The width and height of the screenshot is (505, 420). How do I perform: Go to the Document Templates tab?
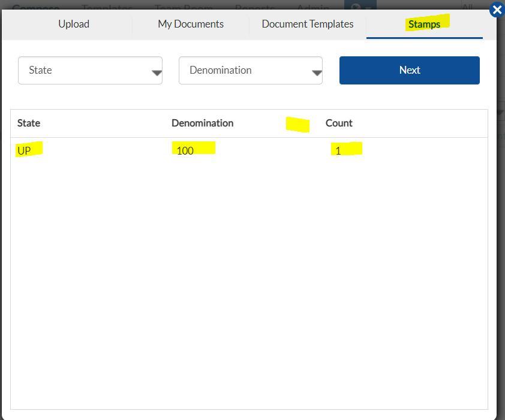308,24
